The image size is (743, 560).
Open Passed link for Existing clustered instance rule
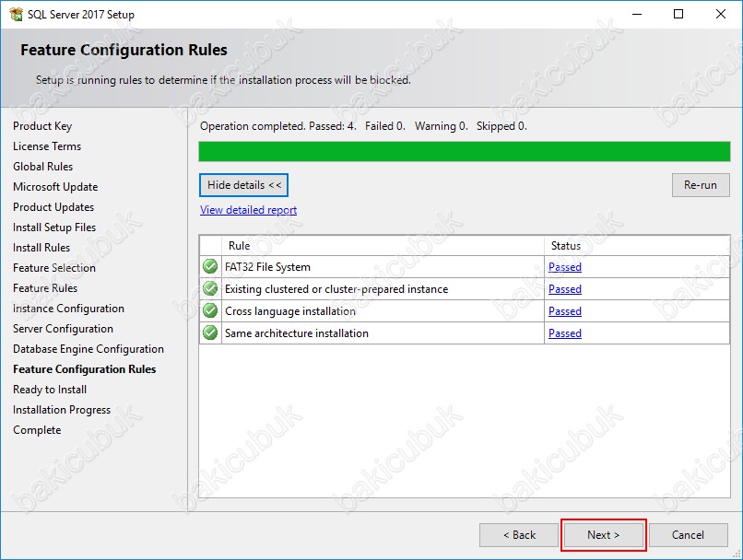565,289
